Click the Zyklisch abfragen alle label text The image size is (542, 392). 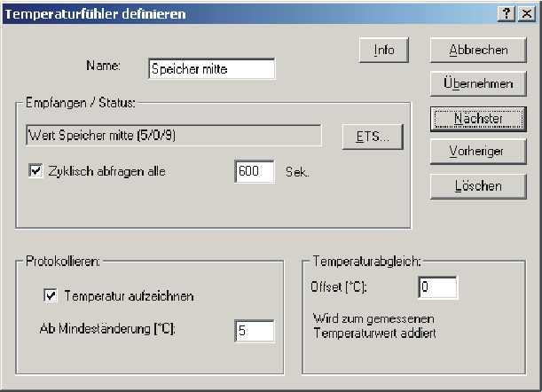(x=106, y=171)
